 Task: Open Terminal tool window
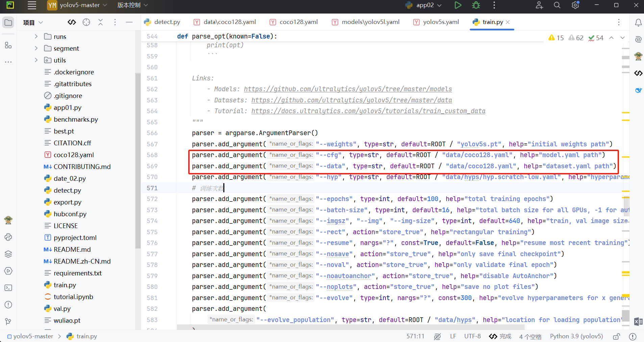[x=8, y=288]
